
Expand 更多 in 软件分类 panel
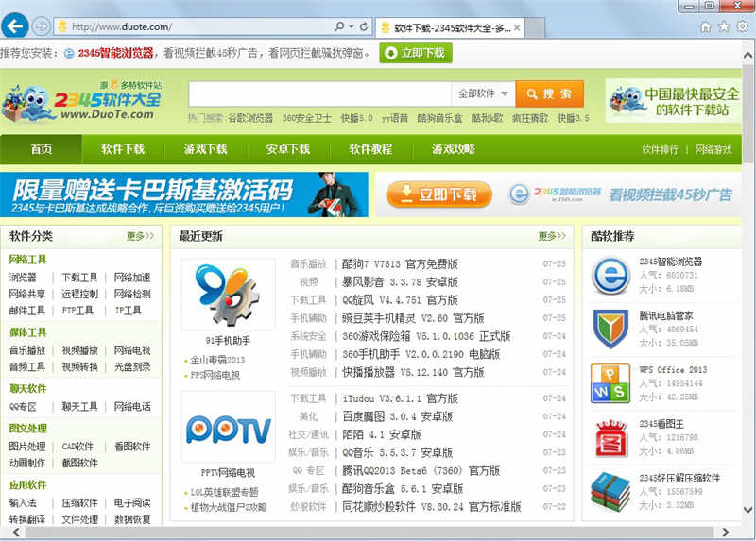[x=140, y=236]
